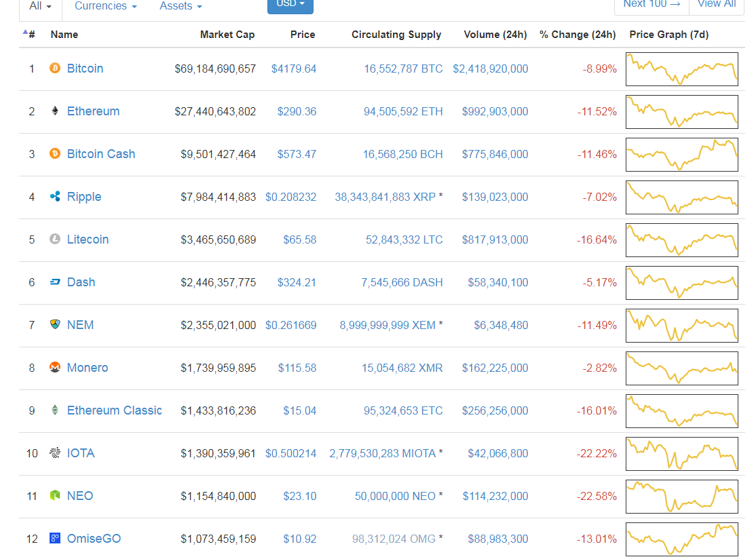Screen dimensions: 756x557
Task: Open the USD currency selector
Action: tap(290, 5)
